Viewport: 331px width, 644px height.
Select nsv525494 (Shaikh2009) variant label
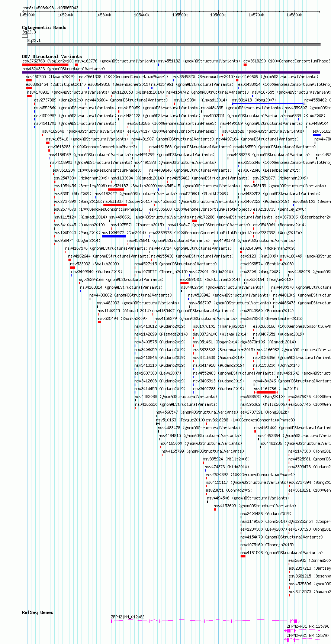click(122, 318)
